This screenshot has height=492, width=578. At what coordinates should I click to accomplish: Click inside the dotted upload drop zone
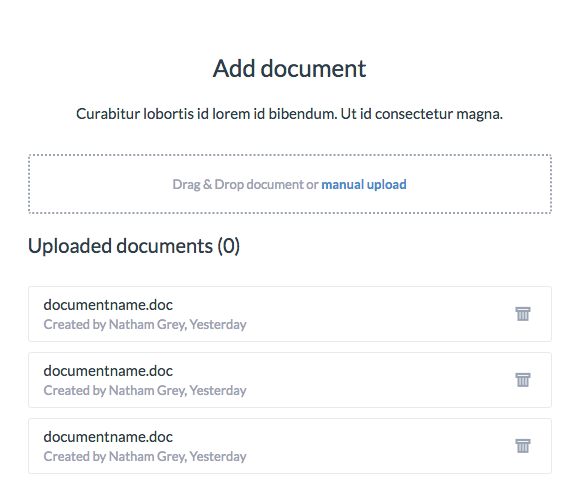(290, 184)
